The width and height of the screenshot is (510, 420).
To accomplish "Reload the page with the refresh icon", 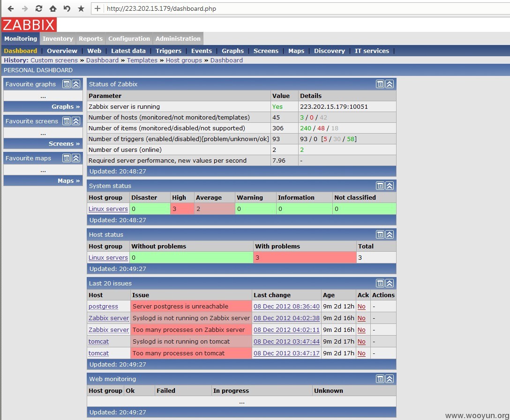I will (x=39, y=8).
